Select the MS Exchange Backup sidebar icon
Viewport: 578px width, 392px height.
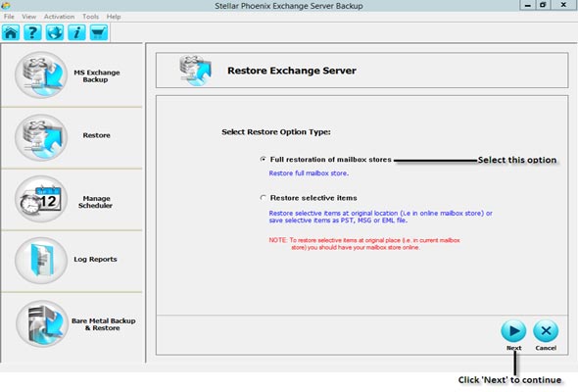point(41,74)
